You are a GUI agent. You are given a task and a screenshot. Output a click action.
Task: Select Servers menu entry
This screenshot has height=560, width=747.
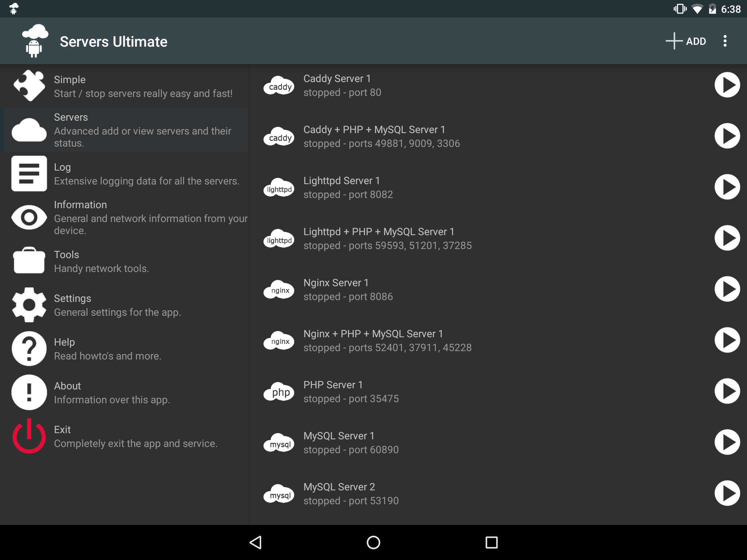coord(124,130)
